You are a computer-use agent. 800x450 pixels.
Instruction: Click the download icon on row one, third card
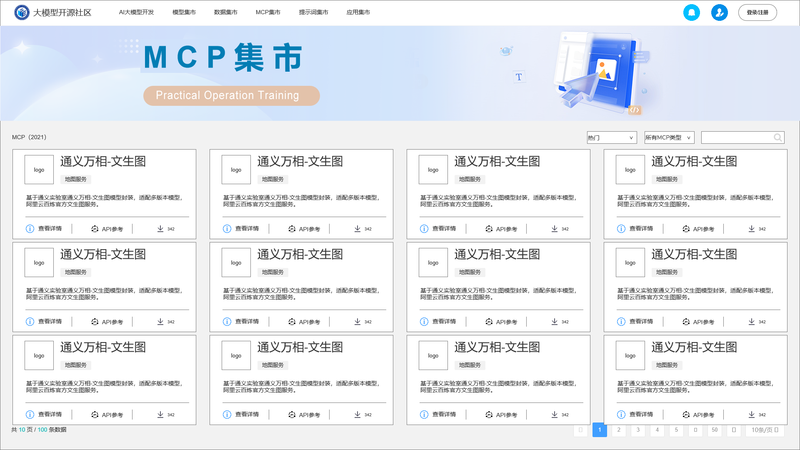(554, 229)
